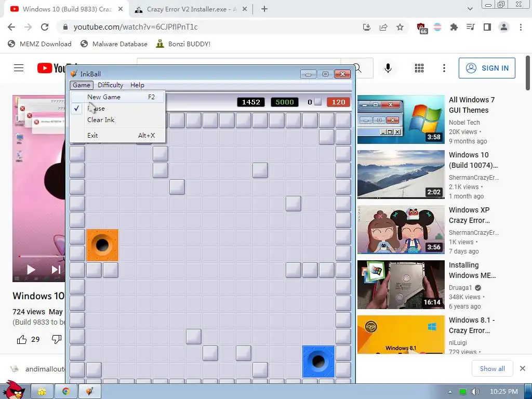Toggle the checked Pause menu item
The height and width of the screenshot is (399, 532).
(x=117, y=108)
